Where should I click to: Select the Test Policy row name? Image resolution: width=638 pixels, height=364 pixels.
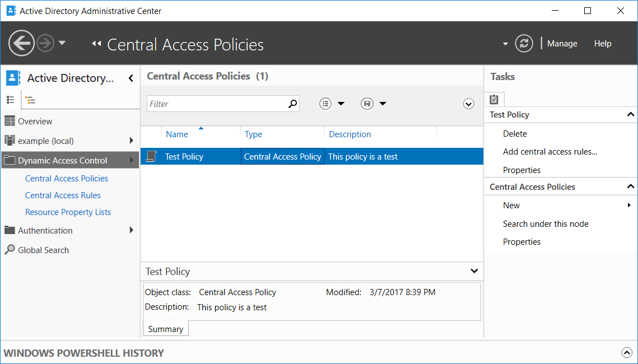pos(184,157)
